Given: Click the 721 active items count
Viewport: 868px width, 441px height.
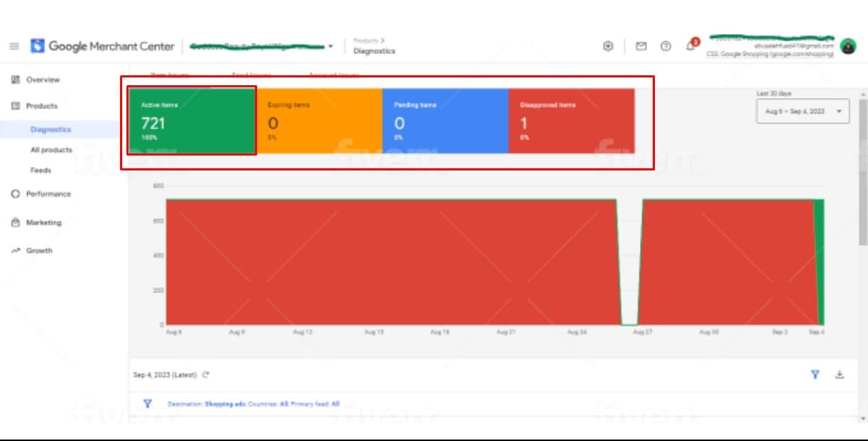Looking at the screenshot, I should [x=153, y=124].
